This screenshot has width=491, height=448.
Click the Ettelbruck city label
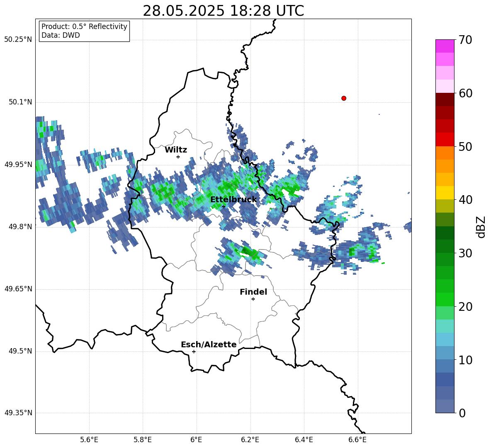tap(233, 200)
